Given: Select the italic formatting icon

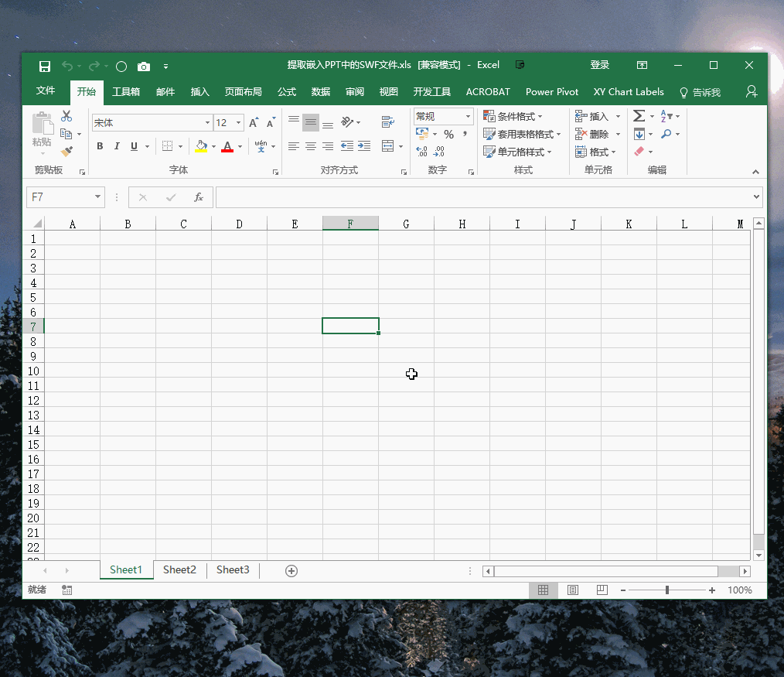Looking at the screenshot, I should [x=116, y=145].
